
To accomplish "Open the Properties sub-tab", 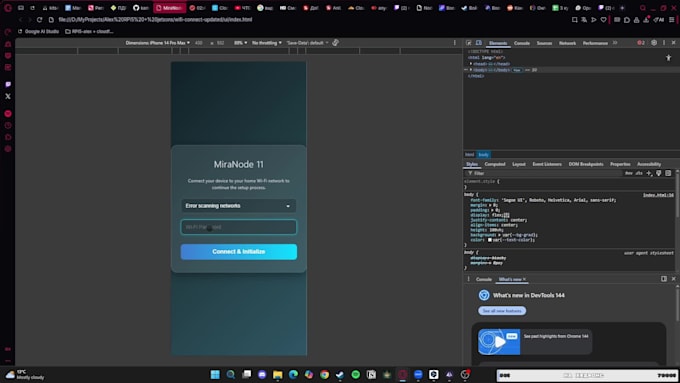I will click(x=620, y=164).
